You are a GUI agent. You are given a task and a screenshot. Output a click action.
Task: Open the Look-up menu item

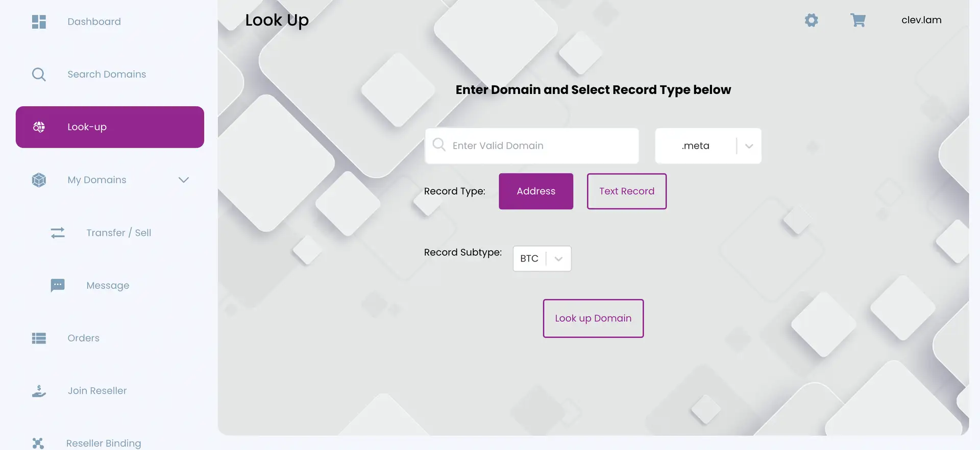click(110, 127)
